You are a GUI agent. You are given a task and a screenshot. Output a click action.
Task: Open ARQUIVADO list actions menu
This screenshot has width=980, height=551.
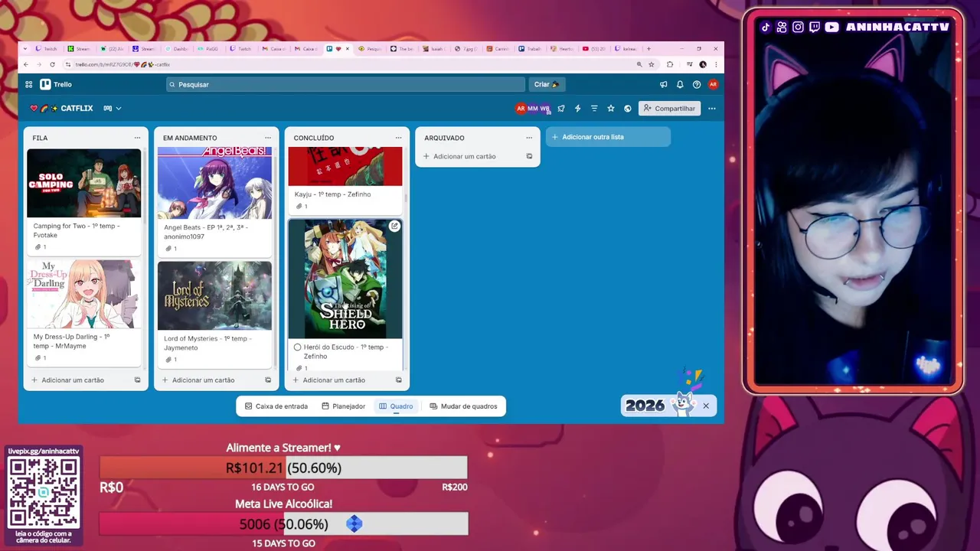point(529,138)
